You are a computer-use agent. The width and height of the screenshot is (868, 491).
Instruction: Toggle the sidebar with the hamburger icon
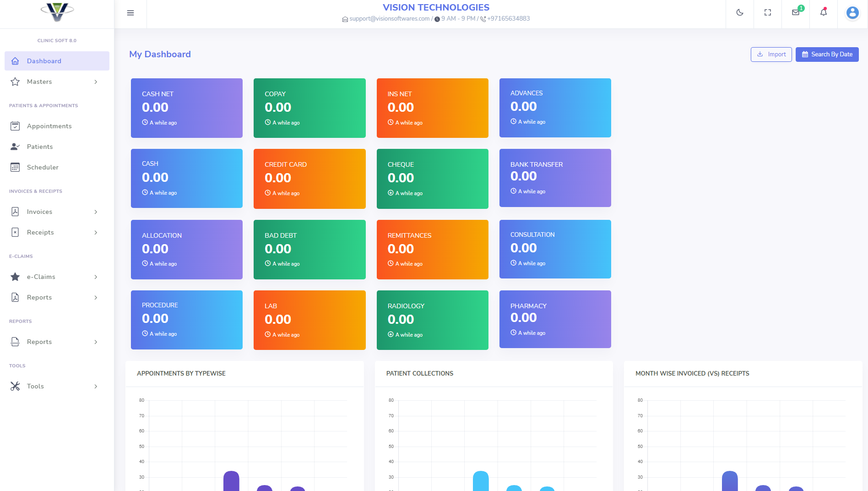pos(130,13)
